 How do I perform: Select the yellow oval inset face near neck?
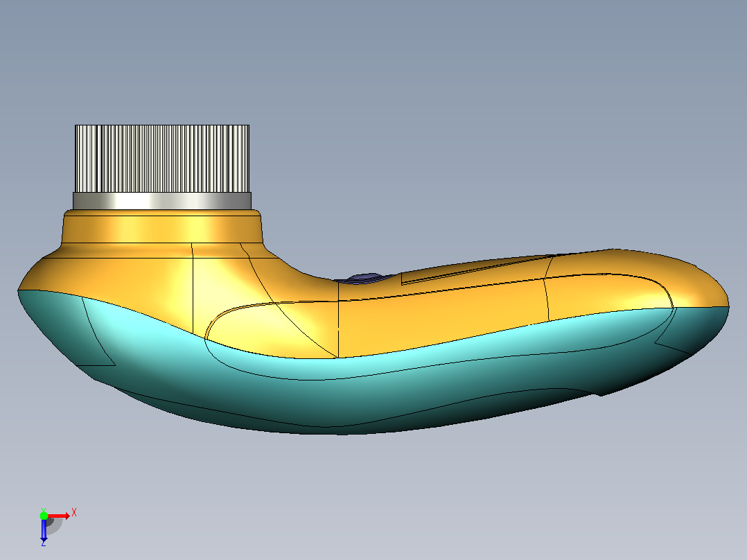point(267,329)
